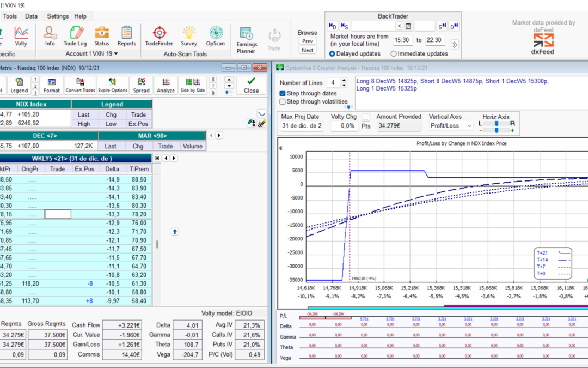This screenshot has height=368, width=588.
Task: Jump back one step in BackTrader
Action: (344, 26)
